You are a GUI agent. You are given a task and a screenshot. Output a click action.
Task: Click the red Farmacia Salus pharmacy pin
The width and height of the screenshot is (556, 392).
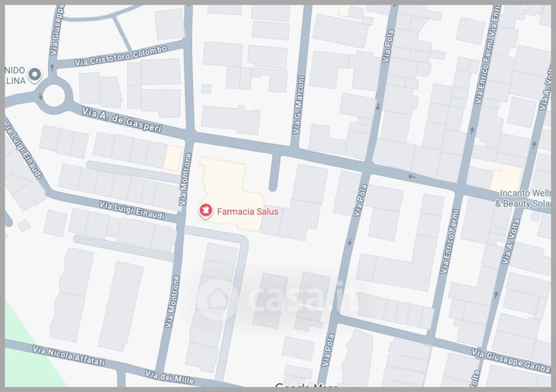206,209
